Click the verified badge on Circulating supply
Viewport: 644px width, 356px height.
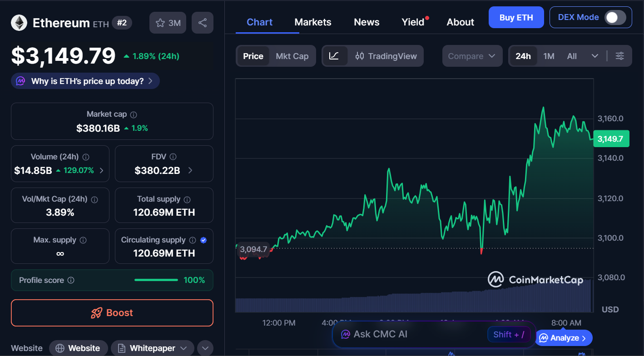204,240
